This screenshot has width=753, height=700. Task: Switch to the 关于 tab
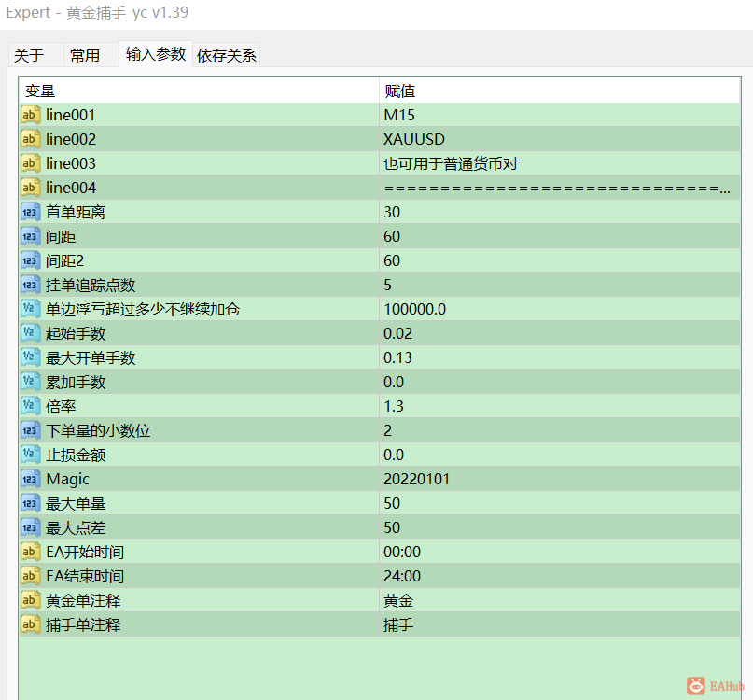tap(36, 55)
